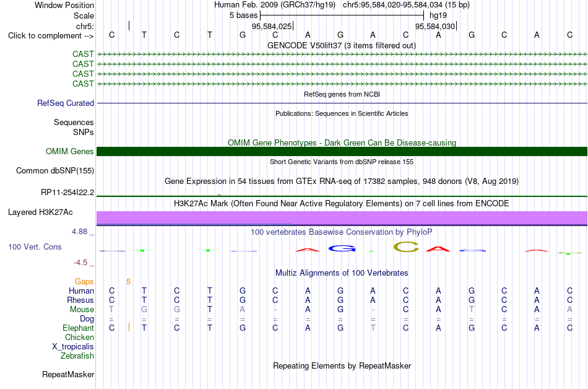Click the RefSeq Curated gene line
This screenshot has height=389, width=588.
click(x=342, y=103)
